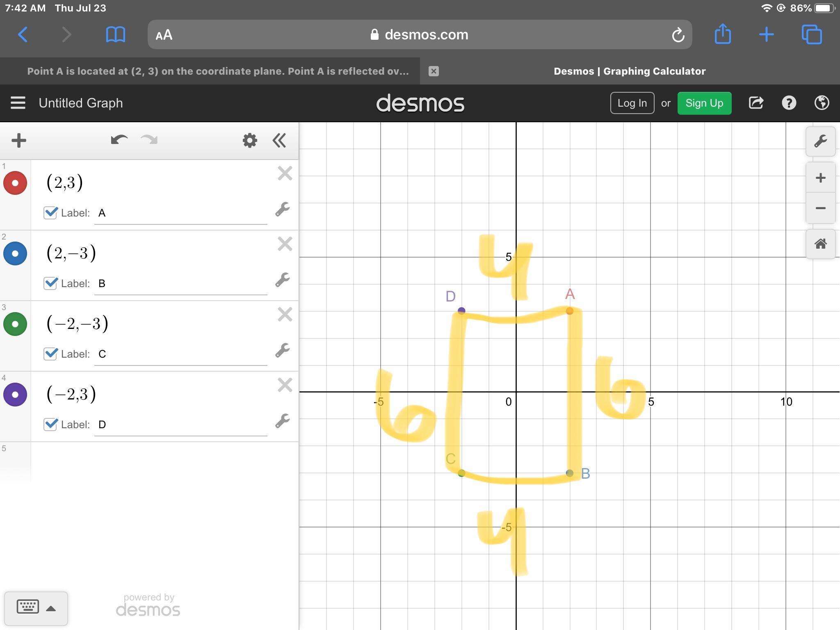
Task: Undo the last expression change
Action: [x=119, y=140]
